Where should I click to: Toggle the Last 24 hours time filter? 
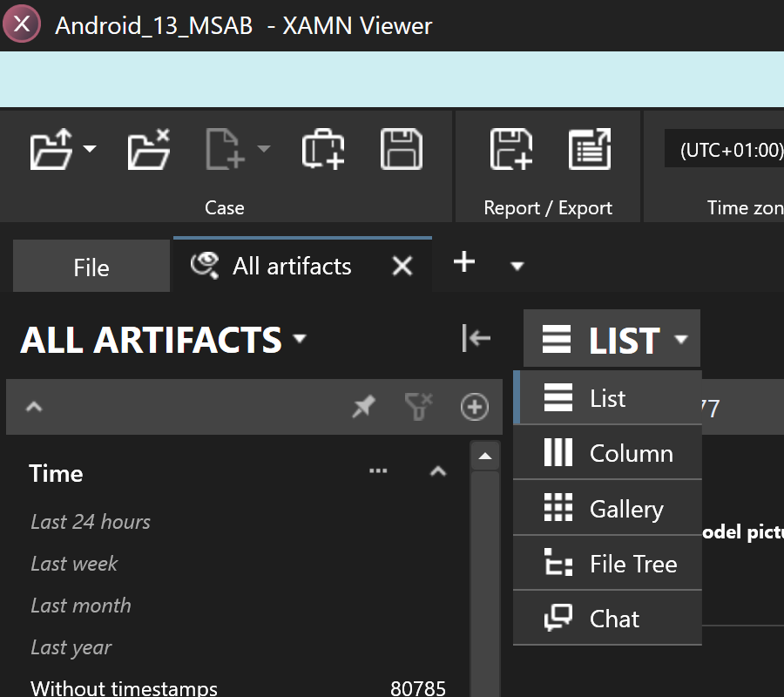90,521
